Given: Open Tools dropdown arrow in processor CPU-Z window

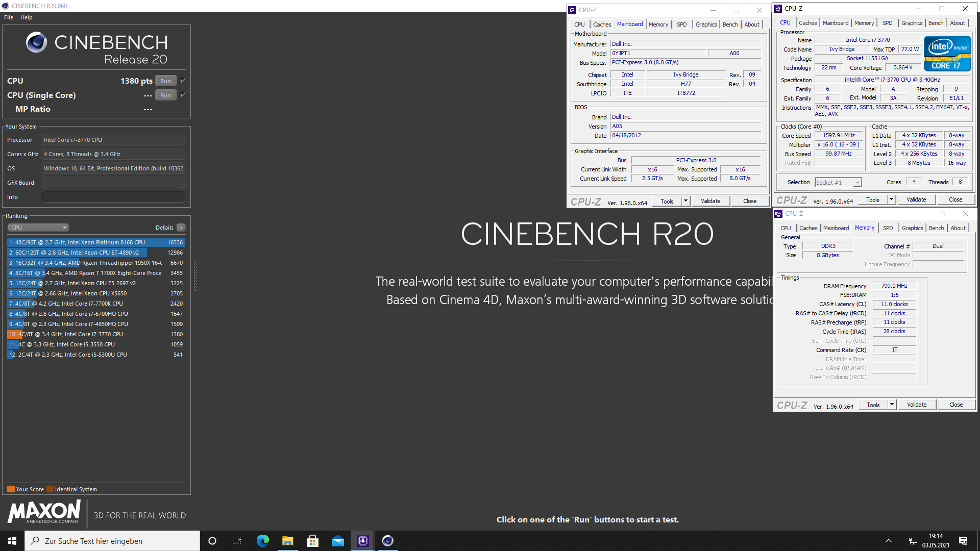Looking at the screenshot, I should (892, 199).
